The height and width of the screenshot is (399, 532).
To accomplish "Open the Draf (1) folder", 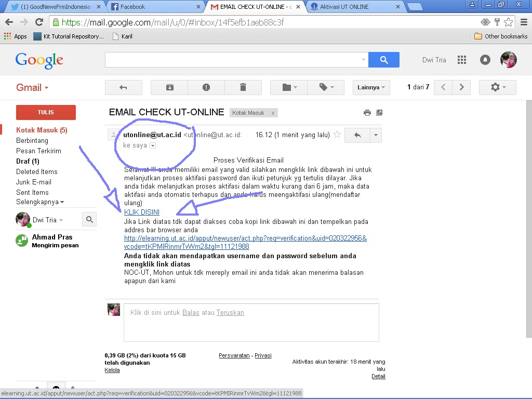I will point(28,161).
